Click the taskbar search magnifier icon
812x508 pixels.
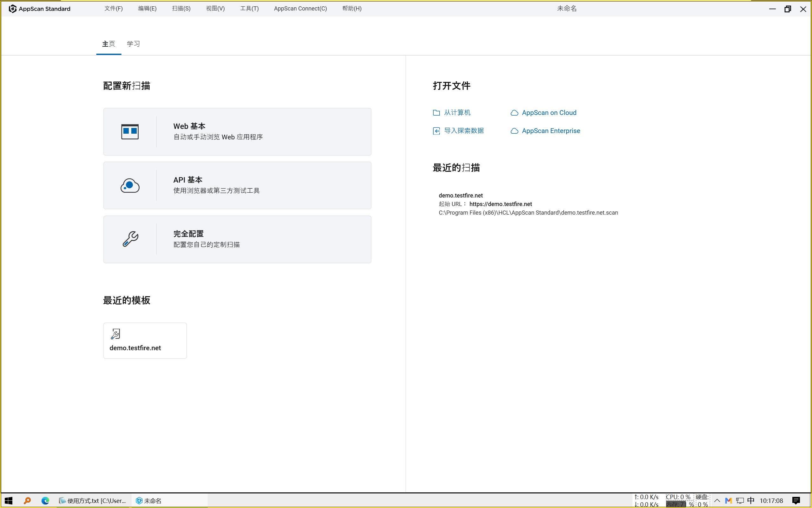pos(27,501)
